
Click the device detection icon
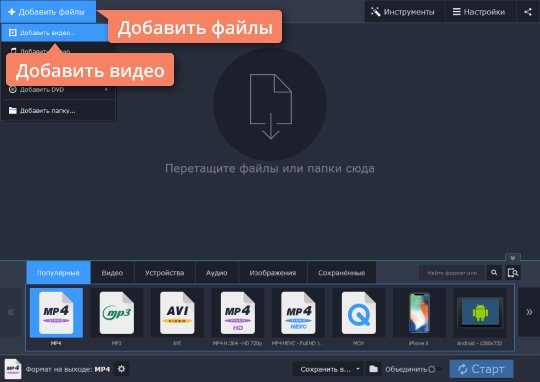(513, 273)
